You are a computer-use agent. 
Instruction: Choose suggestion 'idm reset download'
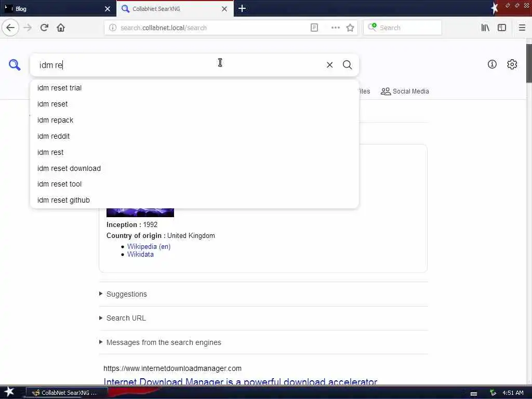(x=194, y=168)
